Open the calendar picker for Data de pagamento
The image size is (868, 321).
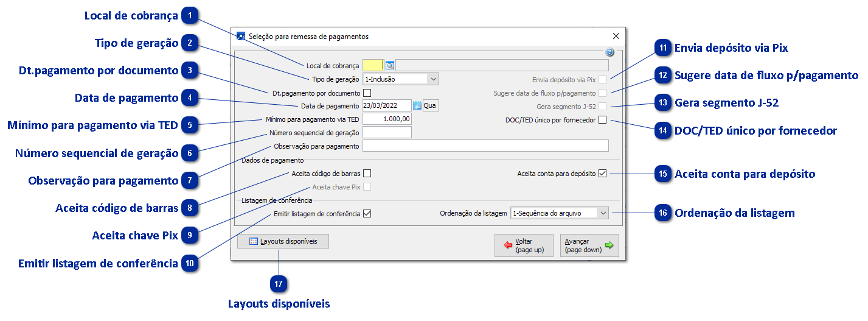pyautogui.click(x=417, y=105)
